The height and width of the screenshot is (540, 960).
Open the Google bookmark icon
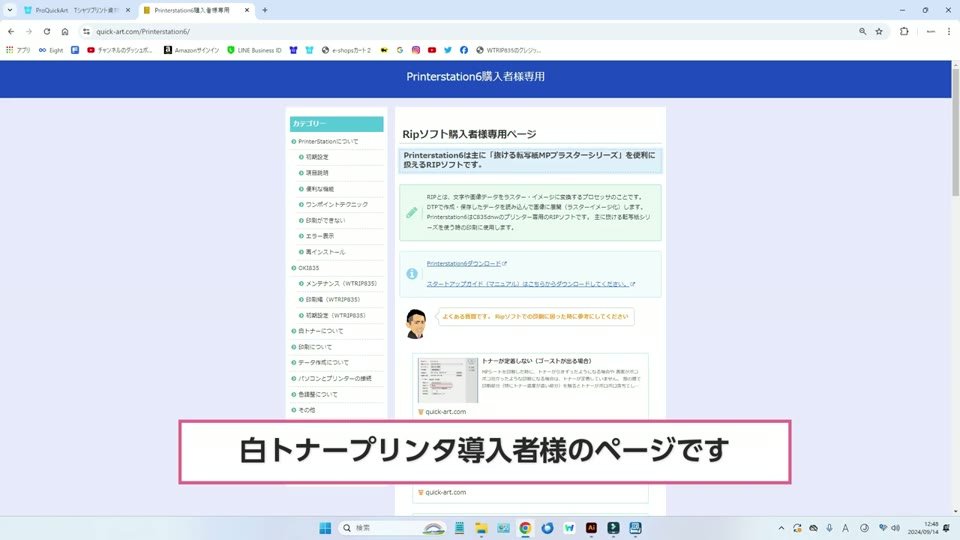pos(400,50)
